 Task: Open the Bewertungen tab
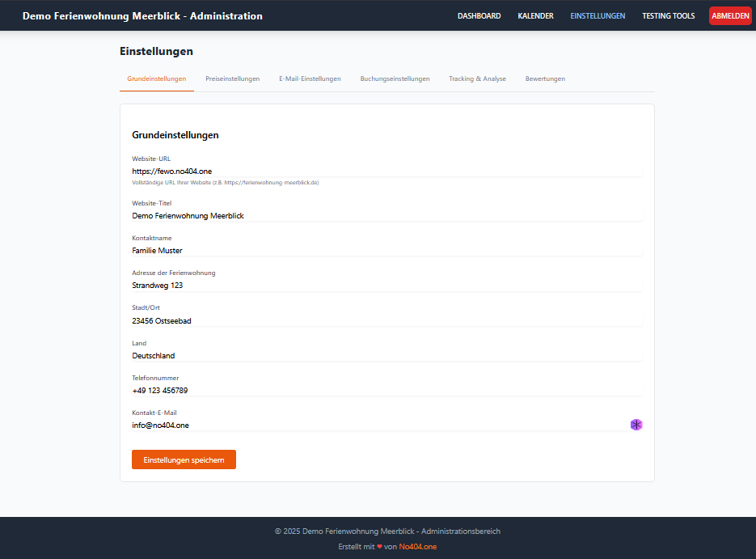pos(545,78)
